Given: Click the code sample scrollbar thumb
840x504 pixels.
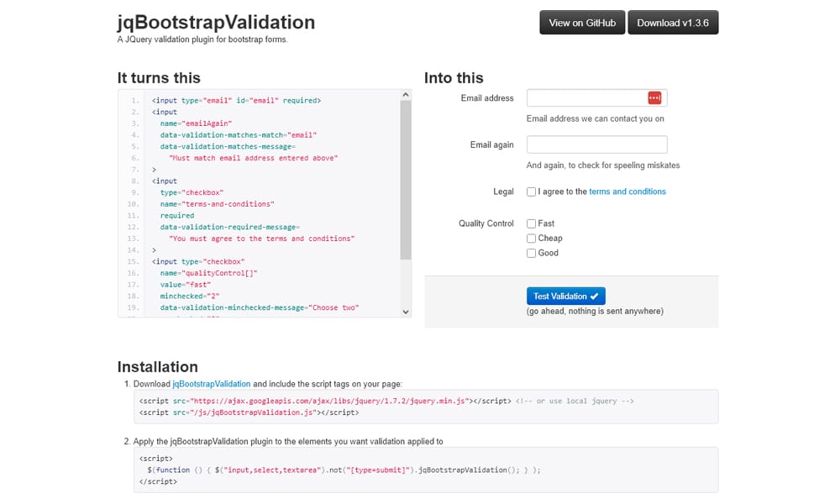Looking at the screenshot, I should [406, 180].
